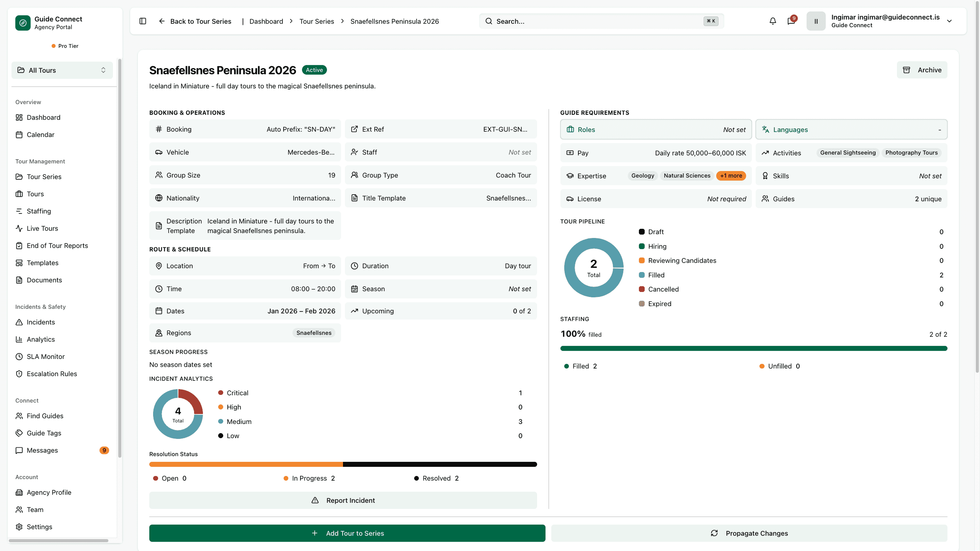Click the staffing filled progress bar
The image size is (980, 551).
(x=753, y=348)
